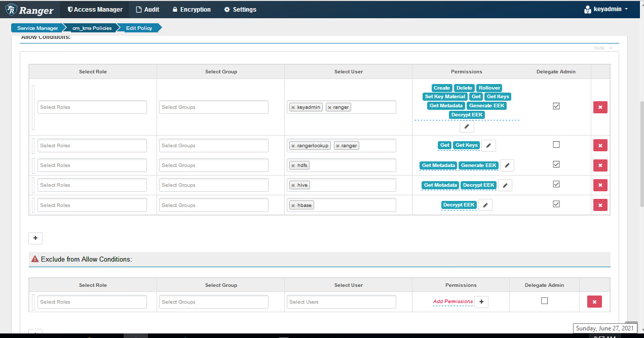Image resolution: width=644 pixels, height=338 pixels.
Task: Open the Encryption menu
Action: click(192, 9)
